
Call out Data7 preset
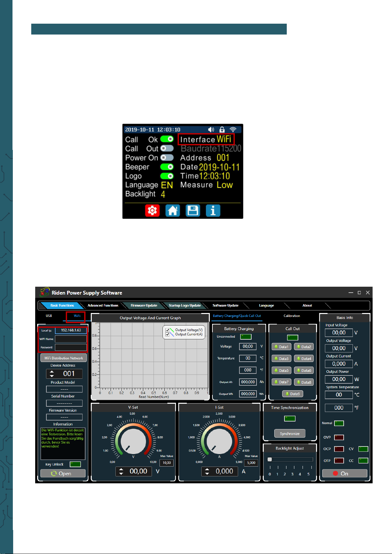(x=281, y=382)
